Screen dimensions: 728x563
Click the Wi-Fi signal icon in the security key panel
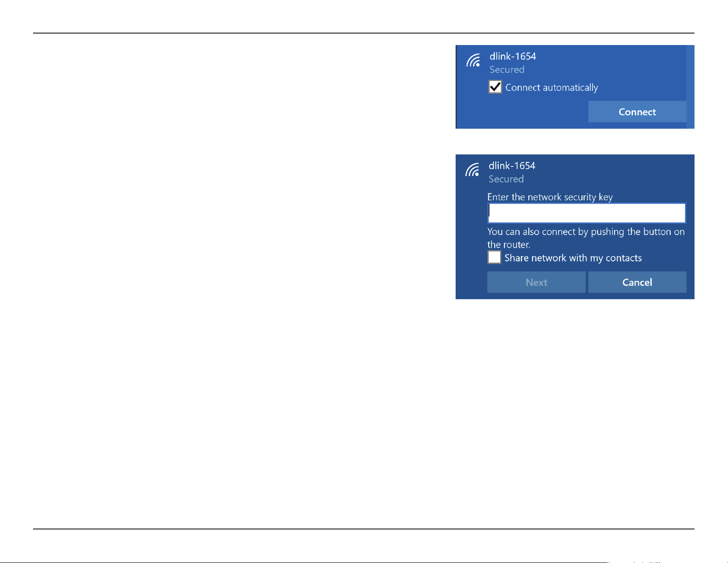click(x=472, y=170)
